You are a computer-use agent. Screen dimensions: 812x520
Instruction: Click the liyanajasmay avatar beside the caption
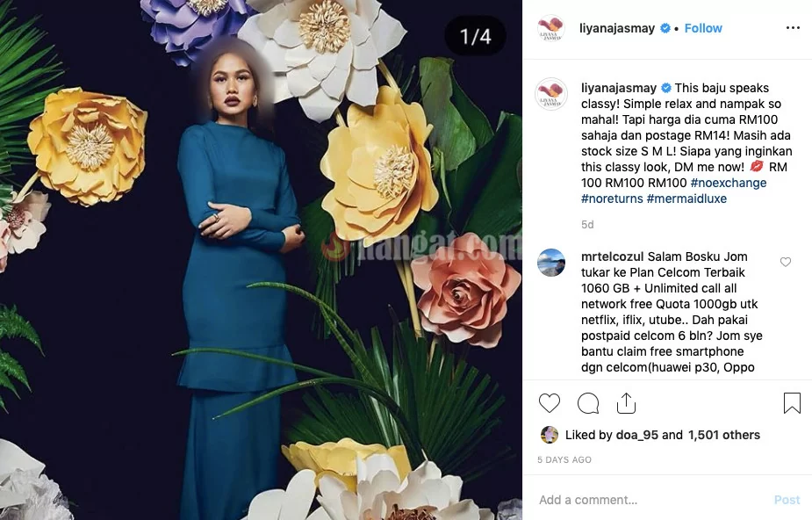pos(551,94)
